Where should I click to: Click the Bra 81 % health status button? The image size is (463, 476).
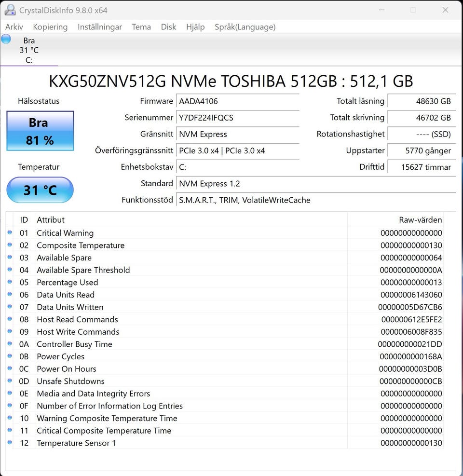[x=40, y=131]
